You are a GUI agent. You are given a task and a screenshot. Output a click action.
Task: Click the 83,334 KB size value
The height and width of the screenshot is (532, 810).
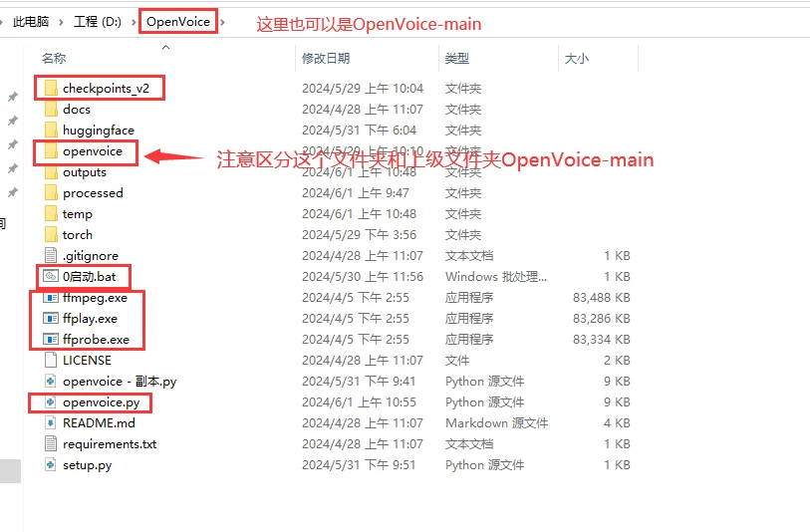click(x=602, y=340)
